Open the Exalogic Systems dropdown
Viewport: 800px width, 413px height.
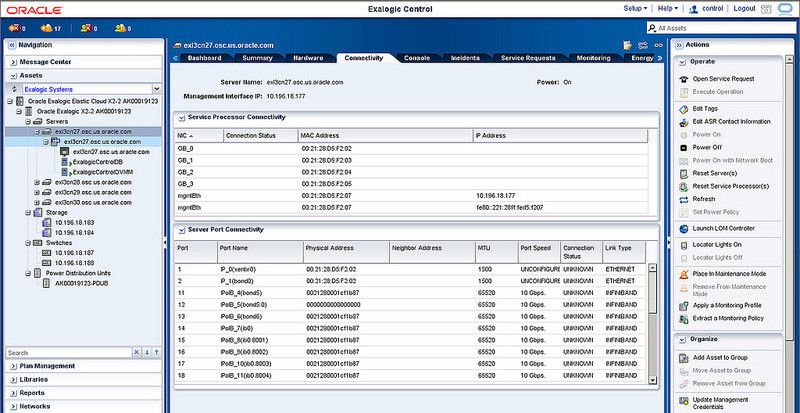pos(156,89)
